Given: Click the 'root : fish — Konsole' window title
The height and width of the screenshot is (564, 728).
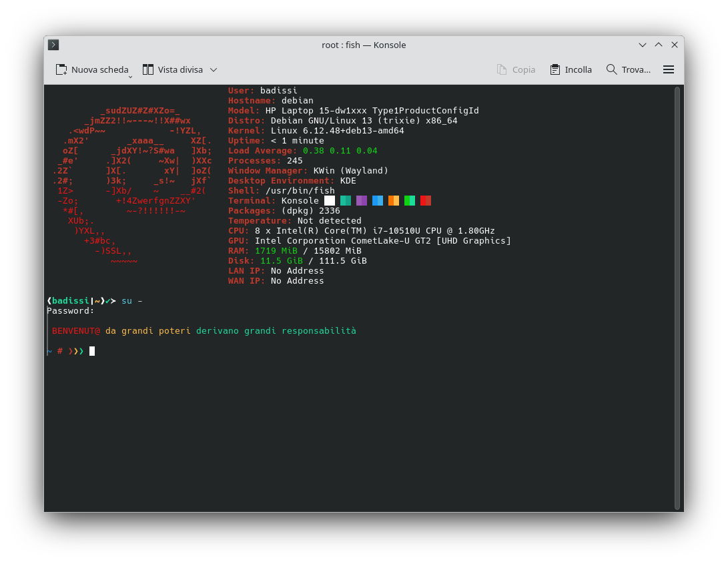Looking at the screenshot, I should [x=364, y=45].
